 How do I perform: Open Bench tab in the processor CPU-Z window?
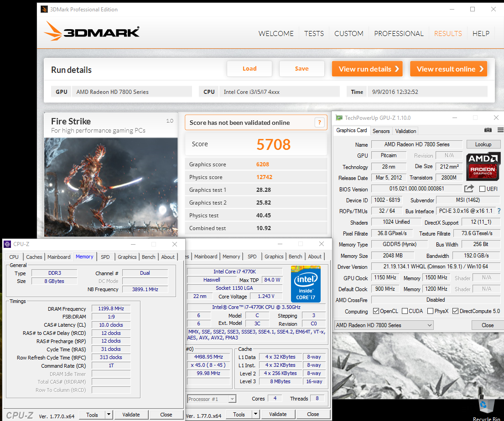tap(296, 257)
